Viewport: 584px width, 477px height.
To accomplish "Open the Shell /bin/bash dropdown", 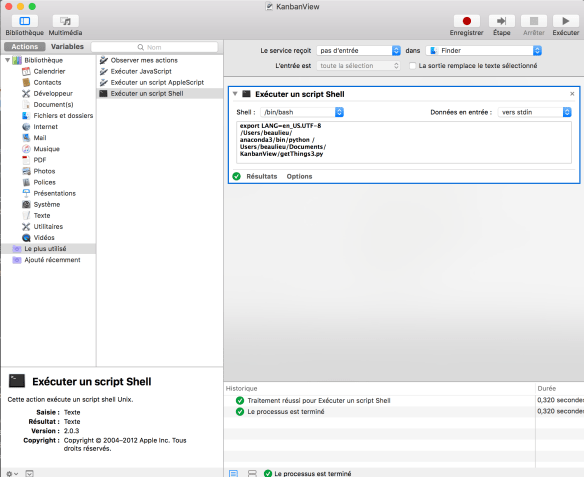I will (x=302, y=112).
